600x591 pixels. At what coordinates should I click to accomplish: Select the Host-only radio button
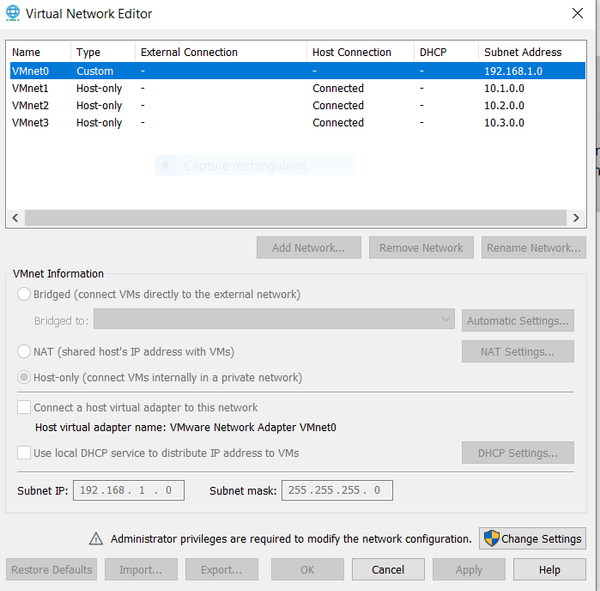[24, 377]
